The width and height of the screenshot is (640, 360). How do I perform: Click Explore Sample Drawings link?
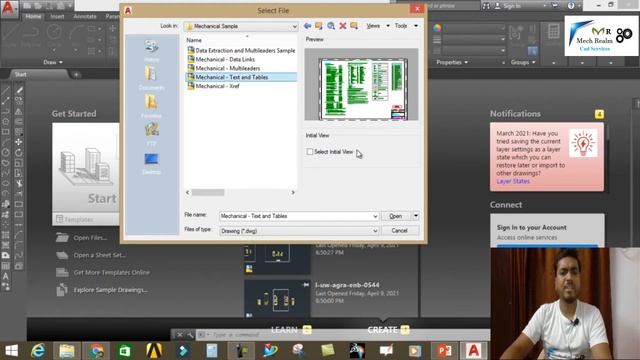click(111, 290)
